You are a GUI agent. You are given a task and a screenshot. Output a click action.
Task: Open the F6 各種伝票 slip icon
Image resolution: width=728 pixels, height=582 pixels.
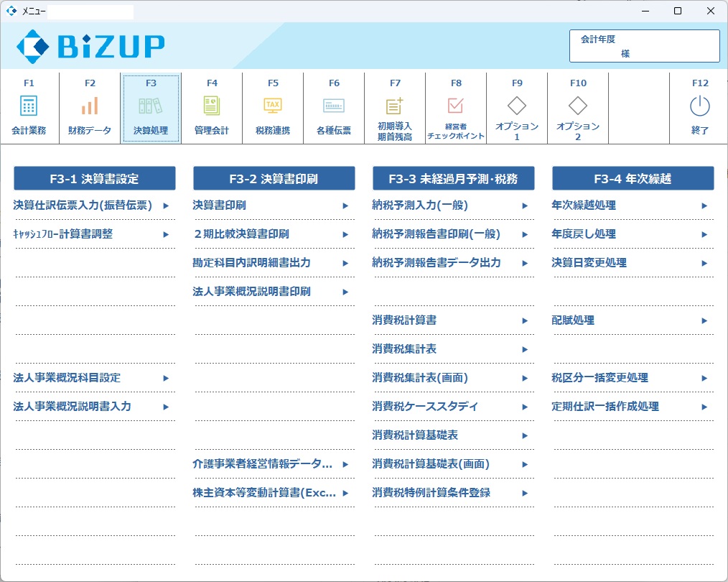[x=334, y=106]
